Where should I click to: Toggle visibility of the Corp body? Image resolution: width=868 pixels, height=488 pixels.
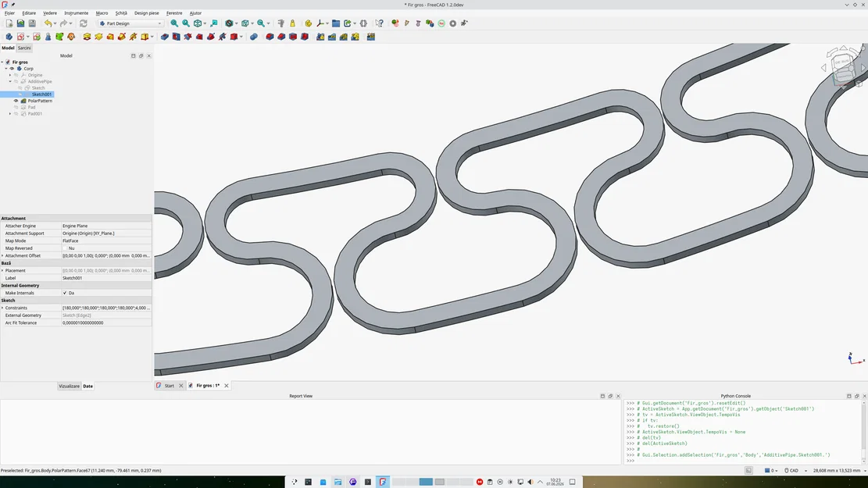pos(12,69)
